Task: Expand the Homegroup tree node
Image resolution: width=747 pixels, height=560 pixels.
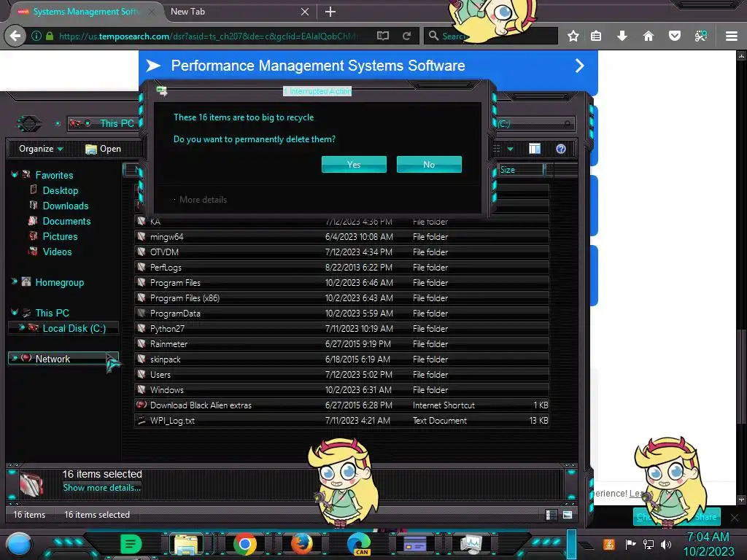Action: click(x=15, y=282)
